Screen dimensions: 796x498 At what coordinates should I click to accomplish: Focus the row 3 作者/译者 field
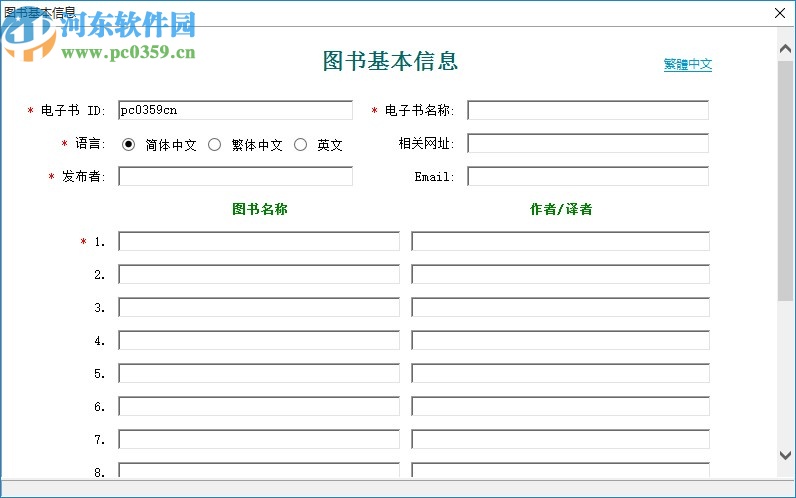pyautogui.click(x=560, y=307)
